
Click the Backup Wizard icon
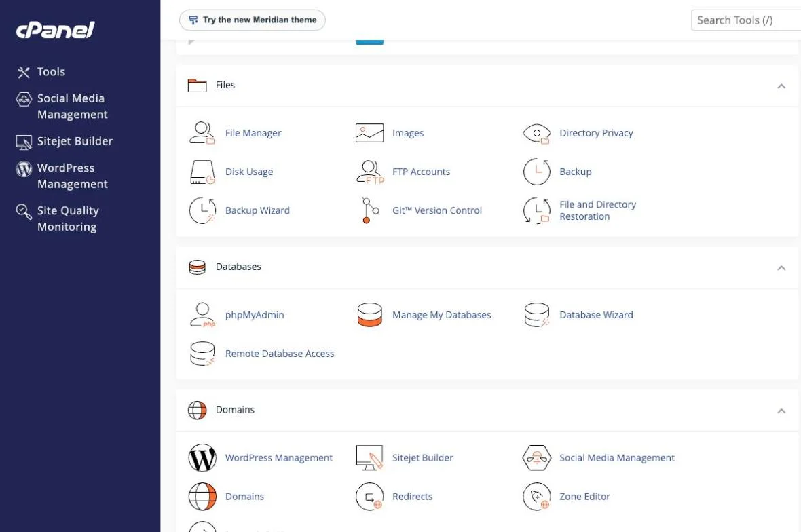(202, 210)
